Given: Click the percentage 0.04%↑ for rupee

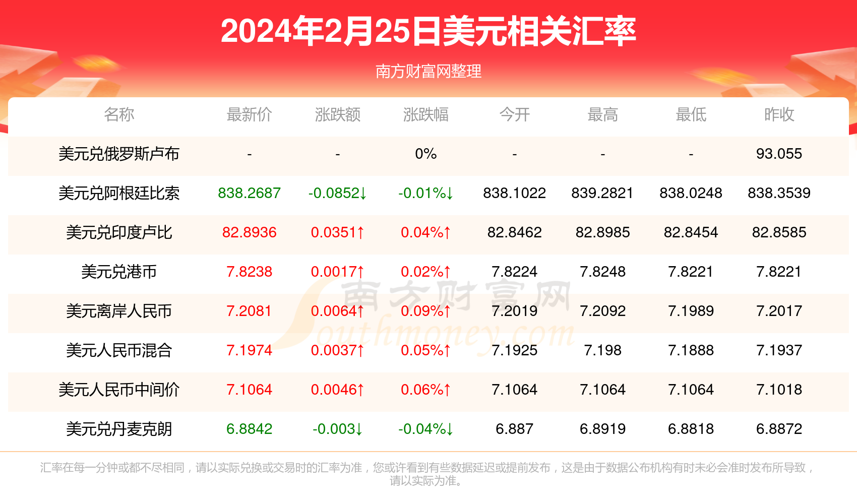Looking at the screenshot, I should coord(426,233).
